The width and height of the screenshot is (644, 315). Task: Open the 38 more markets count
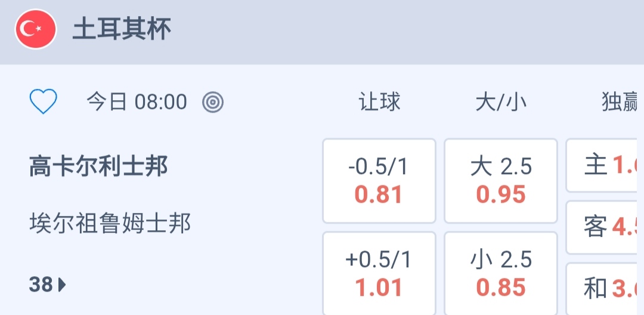pyautogui.click(x=42, y=285)
